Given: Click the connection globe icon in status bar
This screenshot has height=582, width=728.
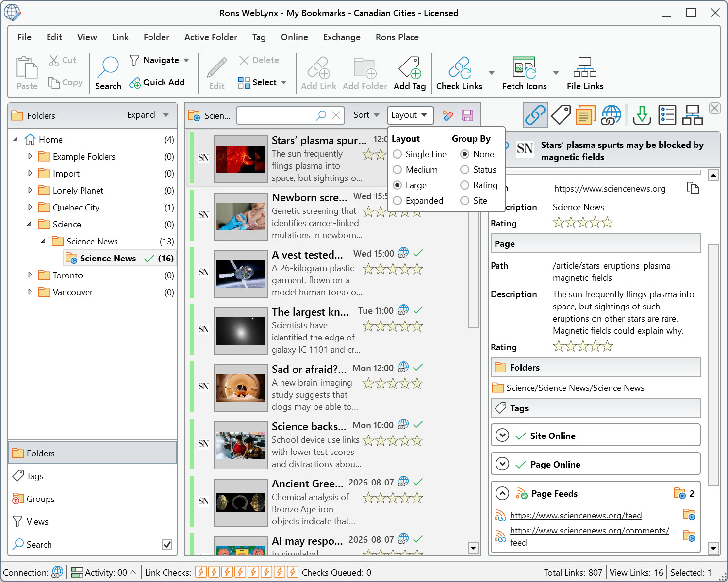Looking at the screenshot, I should coord(57,572).
